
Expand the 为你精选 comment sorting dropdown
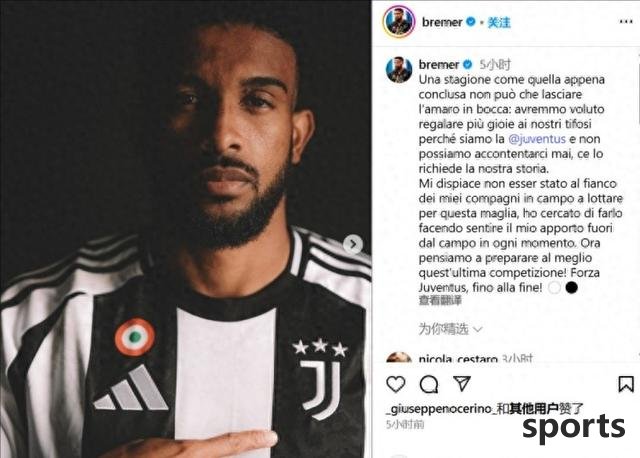point(450,329)
